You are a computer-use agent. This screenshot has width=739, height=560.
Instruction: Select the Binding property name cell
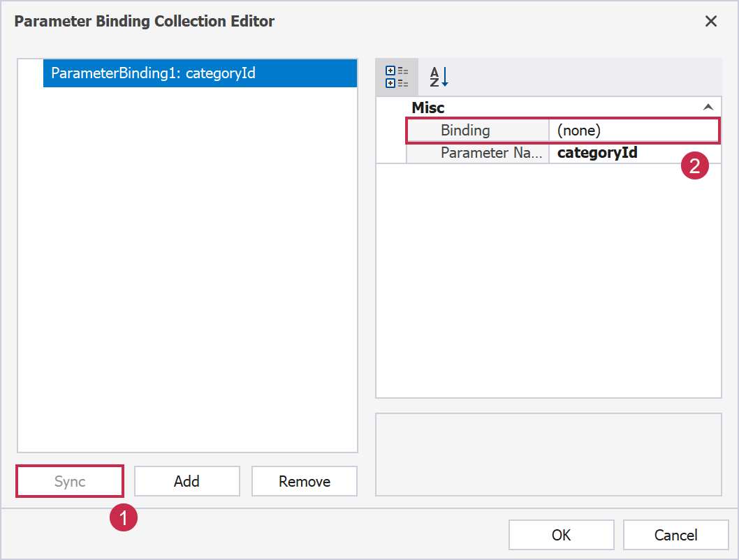[x=478, y=131]
